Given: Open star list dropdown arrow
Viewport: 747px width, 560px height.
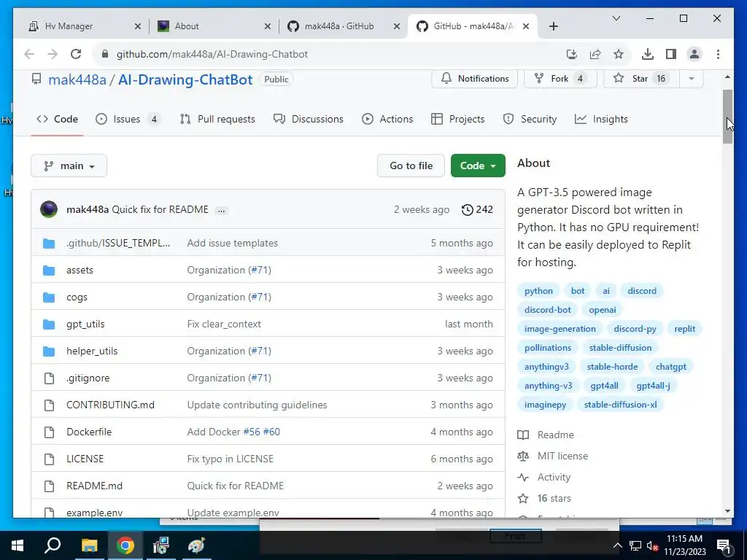Looking at the screenshot, I should click(692, 79).
